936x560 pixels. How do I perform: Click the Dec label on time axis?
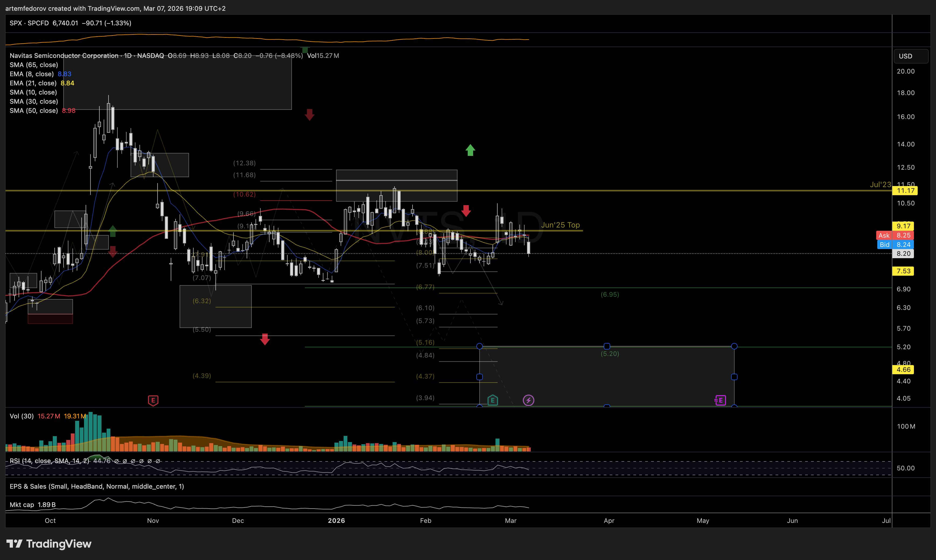coord(238,521)
